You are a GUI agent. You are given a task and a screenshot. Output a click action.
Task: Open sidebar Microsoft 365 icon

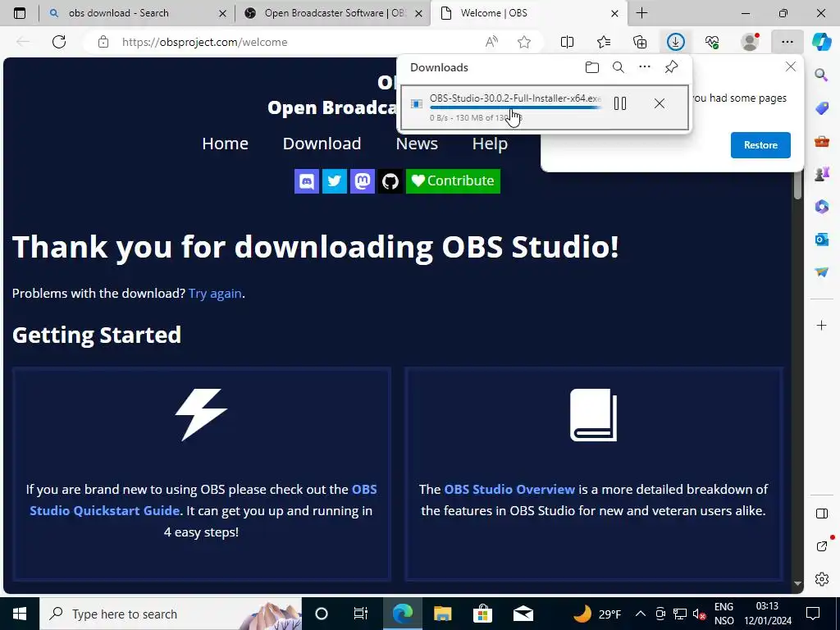pyautogui.click(x=821, y=206)
